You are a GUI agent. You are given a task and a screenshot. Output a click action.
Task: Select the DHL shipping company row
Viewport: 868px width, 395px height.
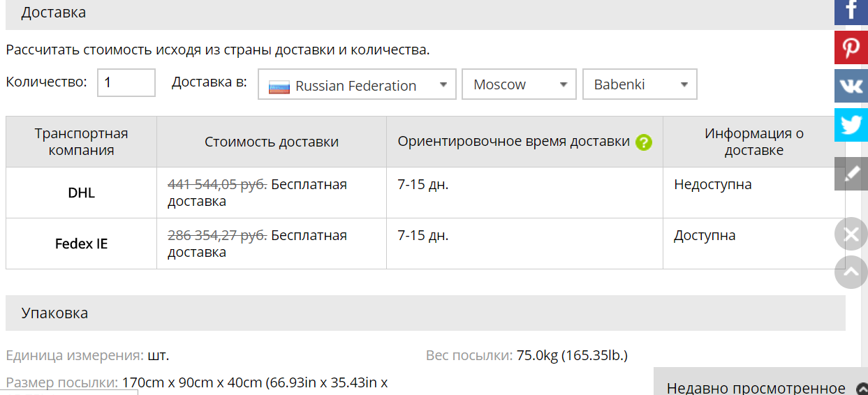[81, 193]
